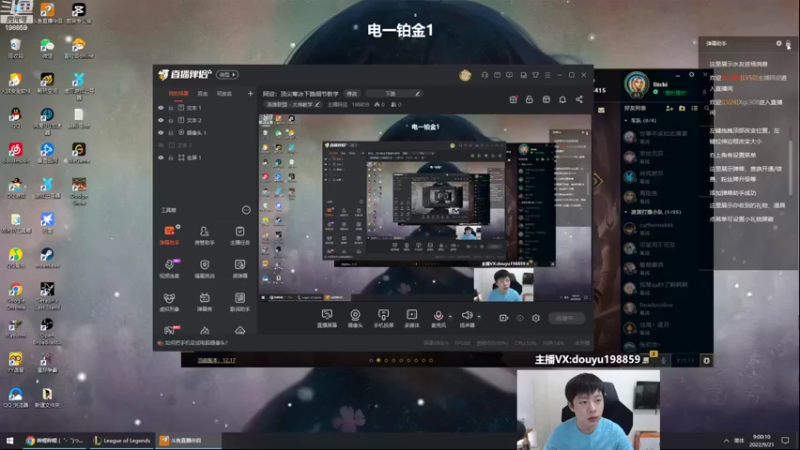The width and height of the screenshot is (800, 450).
Task: Open Windows notification center icon
Action: click(x=785, y=440)
